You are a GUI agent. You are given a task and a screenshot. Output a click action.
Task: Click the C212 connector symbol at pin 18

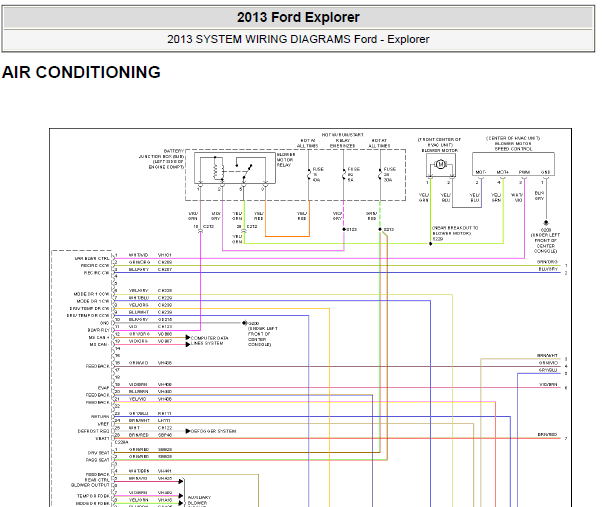coord(200,231)
